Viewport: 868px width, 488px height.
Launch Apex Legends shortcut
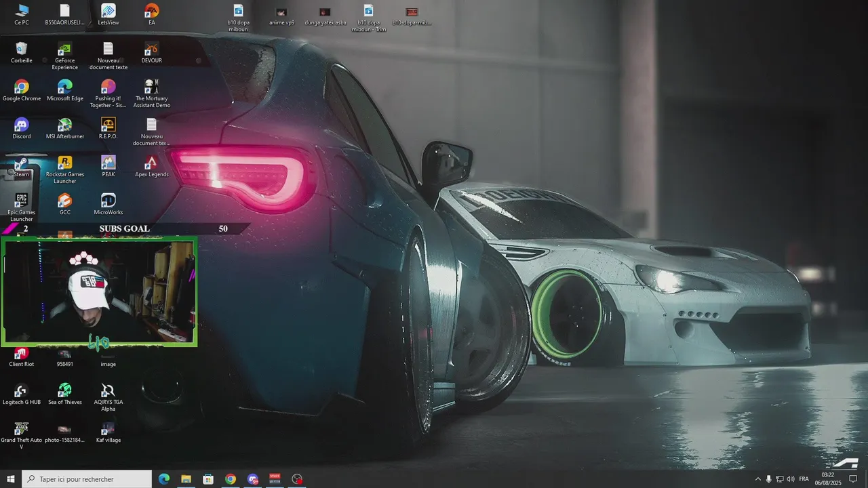click(x=151, y=166)
